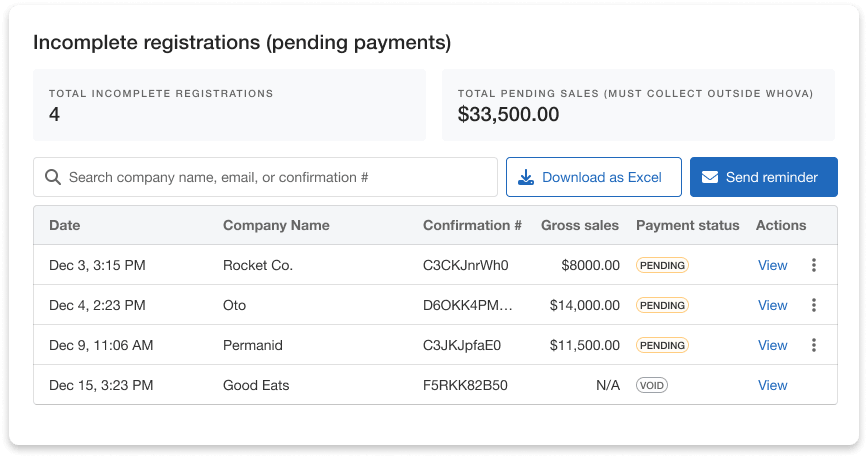Click the VOID badge on Good Eats
This screenshot has height=458, width=868.
[x=652, y=385]
